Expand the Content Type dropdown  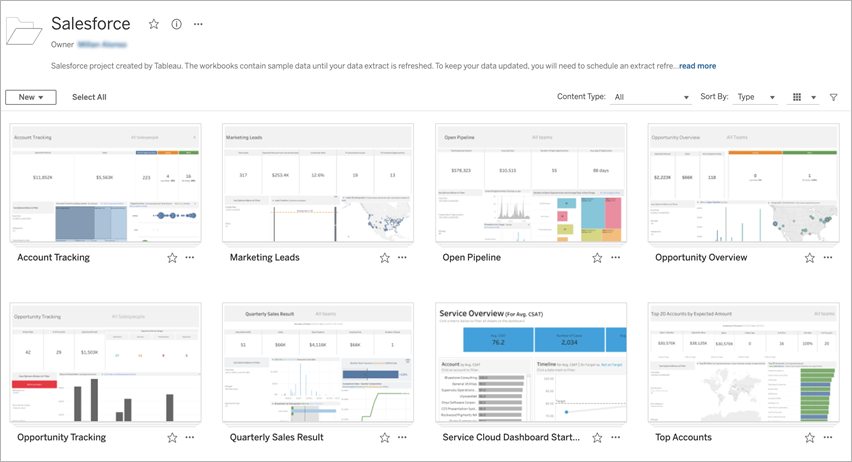651,97
